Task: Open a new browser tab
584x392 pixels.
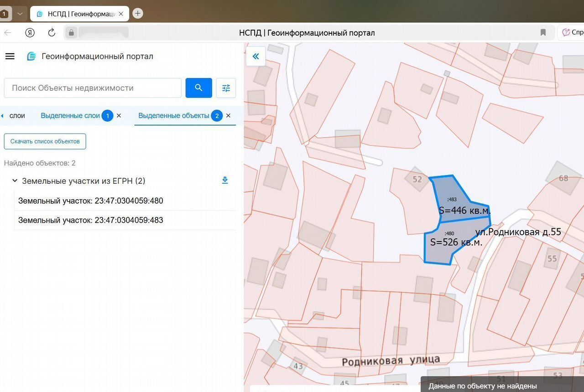Action: (137, 13)
